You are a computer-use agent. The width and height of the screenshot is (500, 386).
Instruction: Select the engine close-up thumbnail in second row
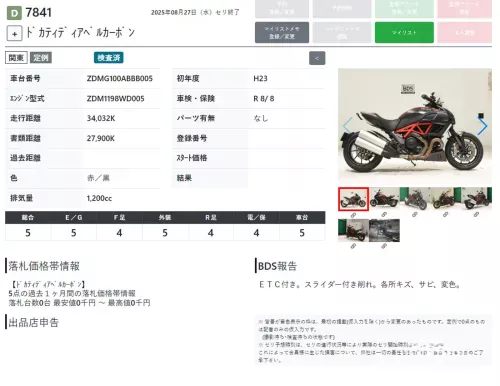(x=384, y=230)
